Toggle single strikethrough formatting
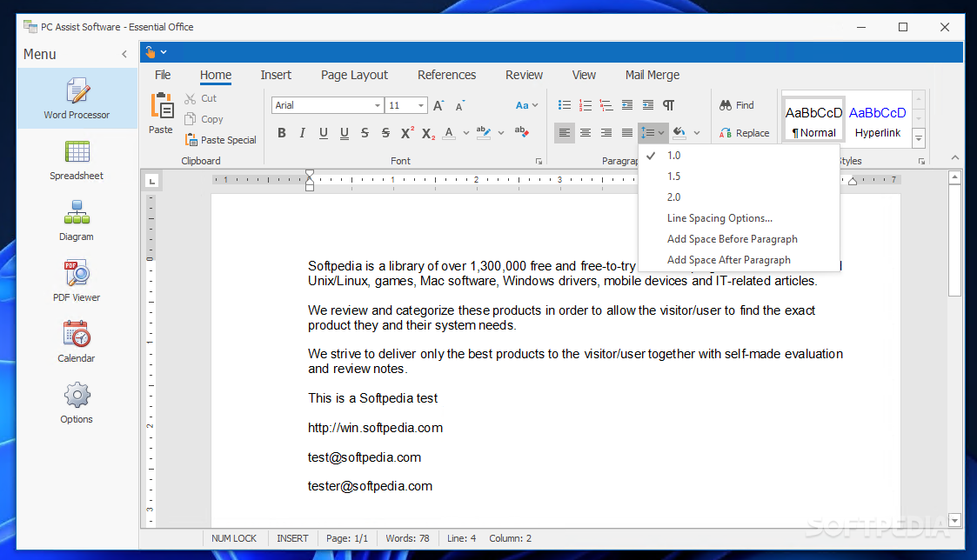The width and height of the screenshot is (977, 560). coord(365,133)
